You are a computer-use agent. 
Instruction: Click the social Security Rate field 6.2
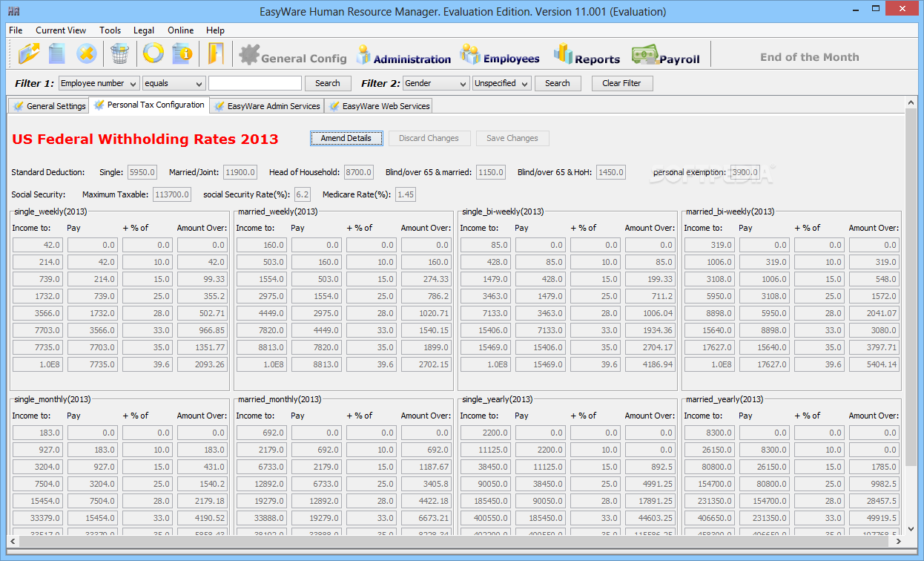click(303, 194)
